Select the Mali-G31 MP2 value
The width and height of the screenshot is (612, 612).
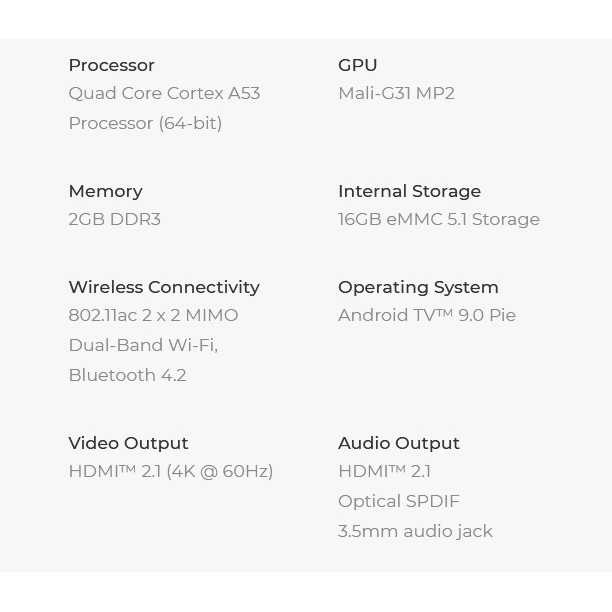(x=396, y=93)
